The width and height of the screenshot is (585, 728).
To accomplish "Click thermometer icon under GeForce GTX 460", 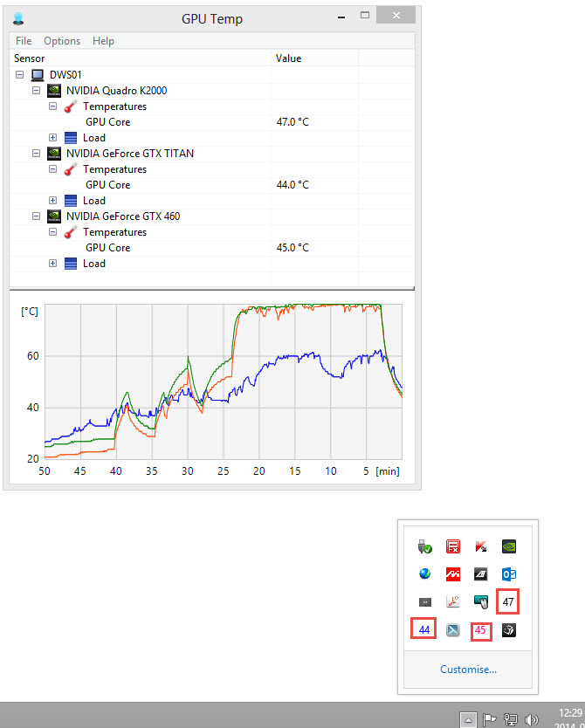I will point(71,231).
